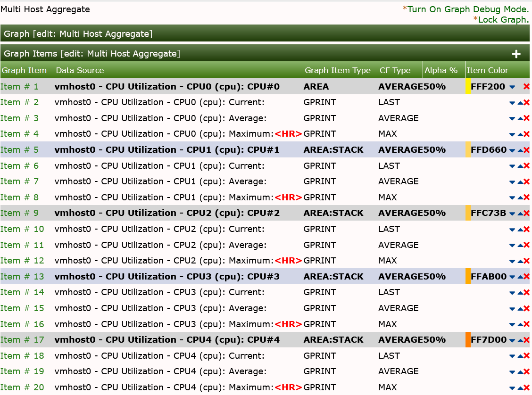This screenshot has height=395, width=532.
Task: Click the Graph Item Type column header
Action: [338, 70]
